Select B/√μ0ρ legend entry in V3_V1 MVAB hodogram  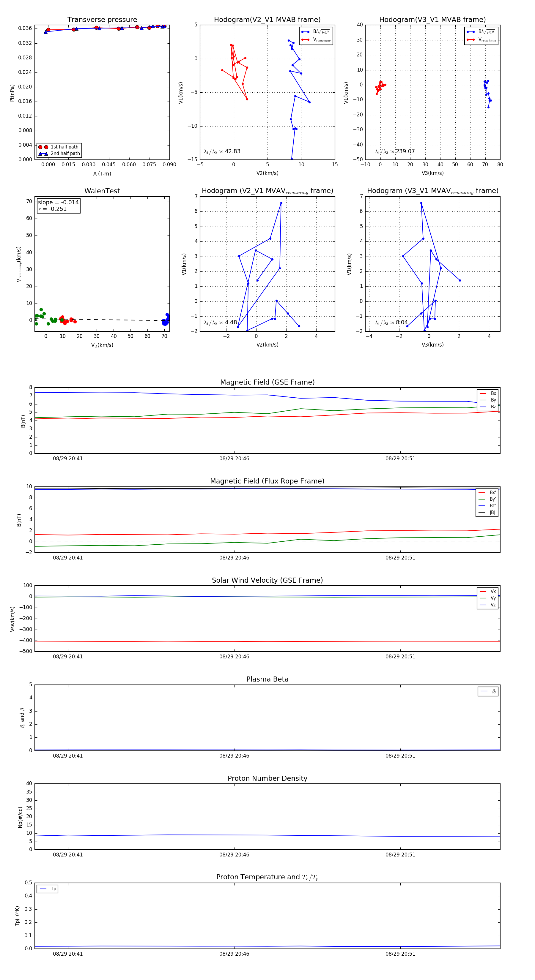pyautogui.click(x=481, y=31)
